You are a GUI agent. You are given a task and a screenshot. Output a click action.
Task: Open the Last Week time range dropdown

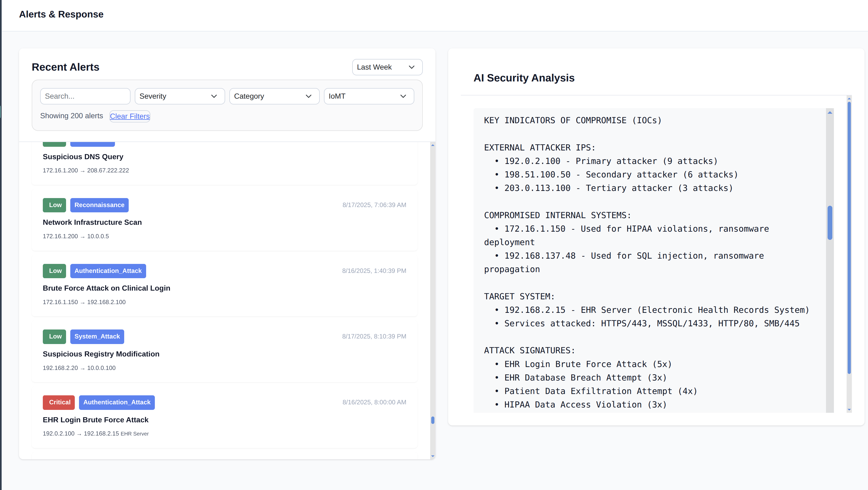[387, 67]
